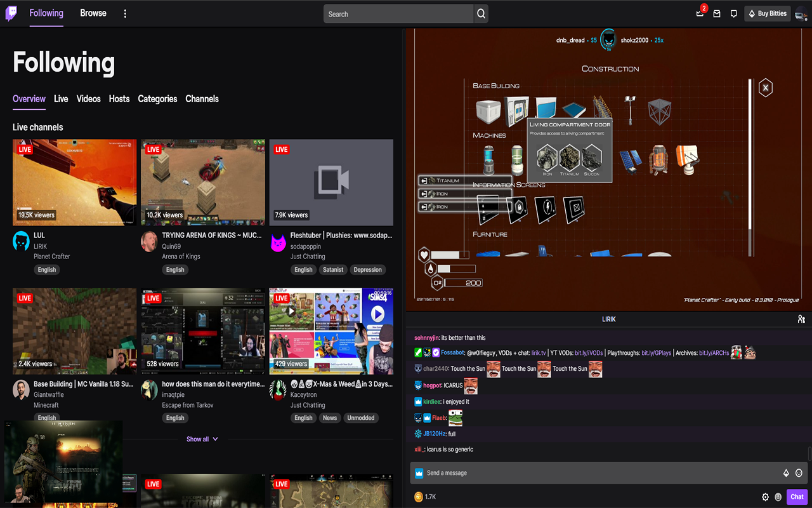Click the Minecraft category link

click(x=46, y=405)
